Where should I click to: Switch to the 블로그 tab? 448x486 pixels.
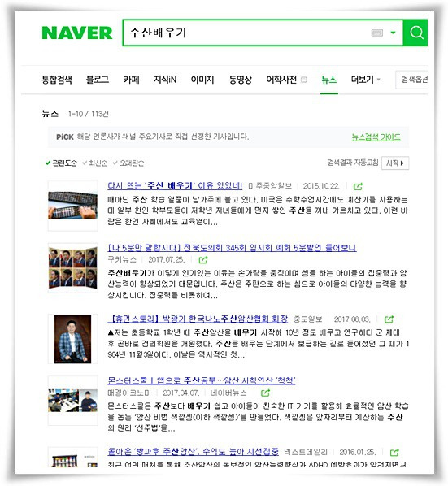[98, 80]
